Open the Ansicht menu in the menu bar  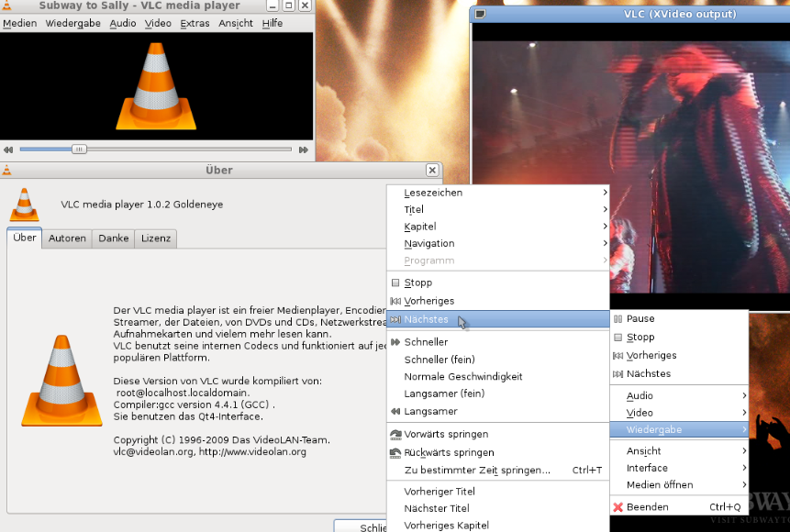point(235,23)
